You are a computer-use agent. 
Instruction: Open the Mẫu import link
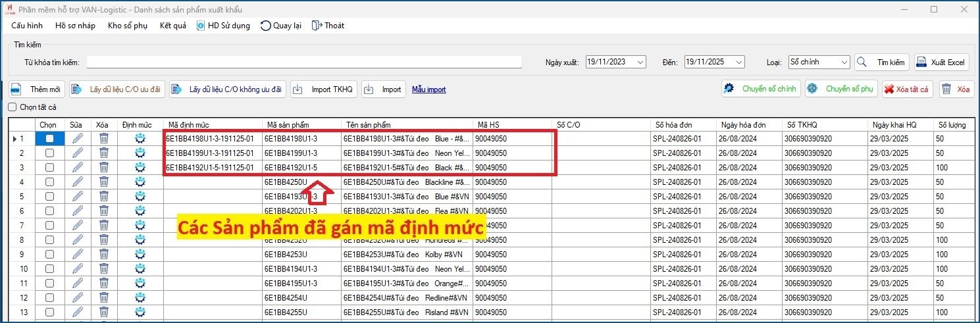(x=428, y=89)
